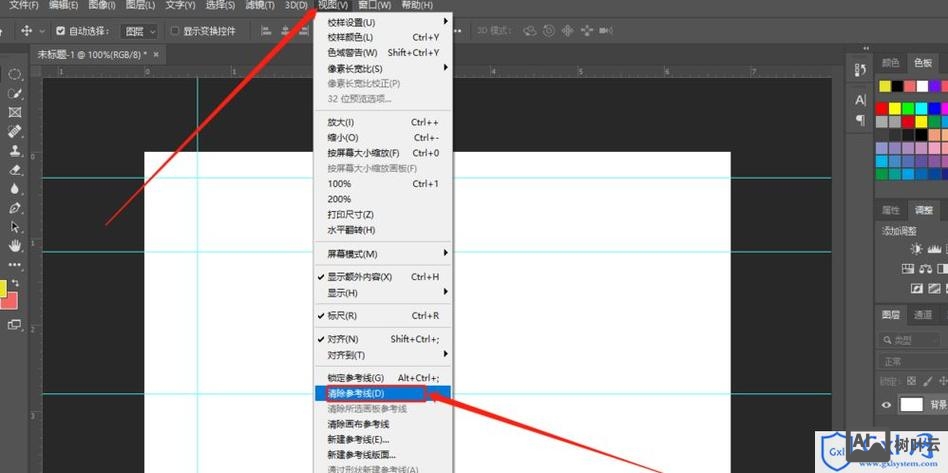Select the Clone Stamp tool

click(x=15, y=151)
